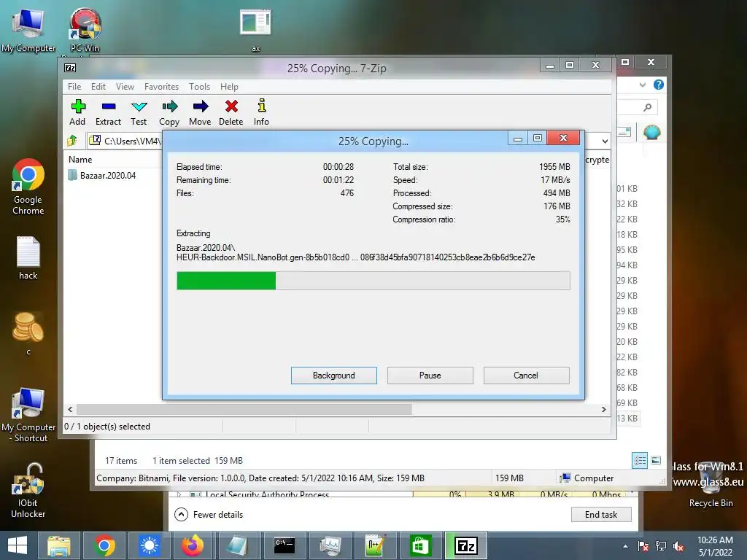Viewport: 747px width, 560px height.
Task: Click the notepad taskbar icon next to Firefox
Action: pyautogui.click(x=237, y=545)
